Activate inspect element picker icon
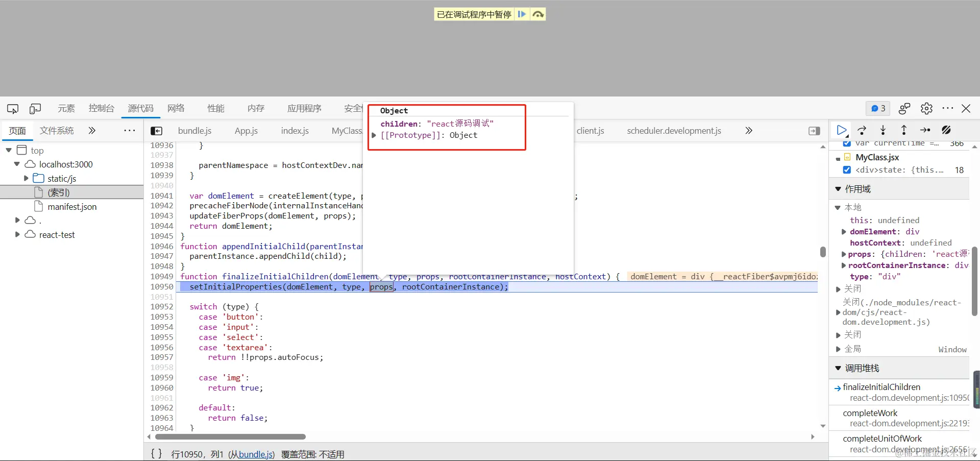 (13, 109)
